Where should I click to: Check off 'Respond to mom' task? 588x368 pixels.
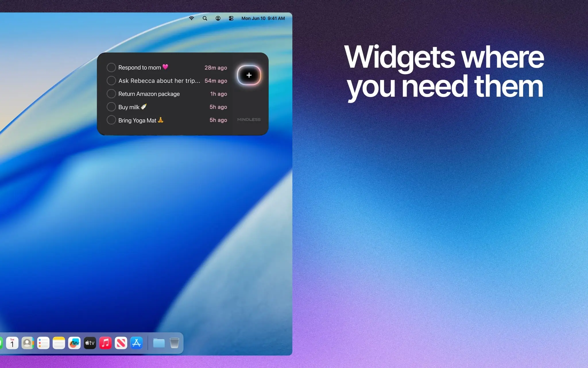[111, 68]
